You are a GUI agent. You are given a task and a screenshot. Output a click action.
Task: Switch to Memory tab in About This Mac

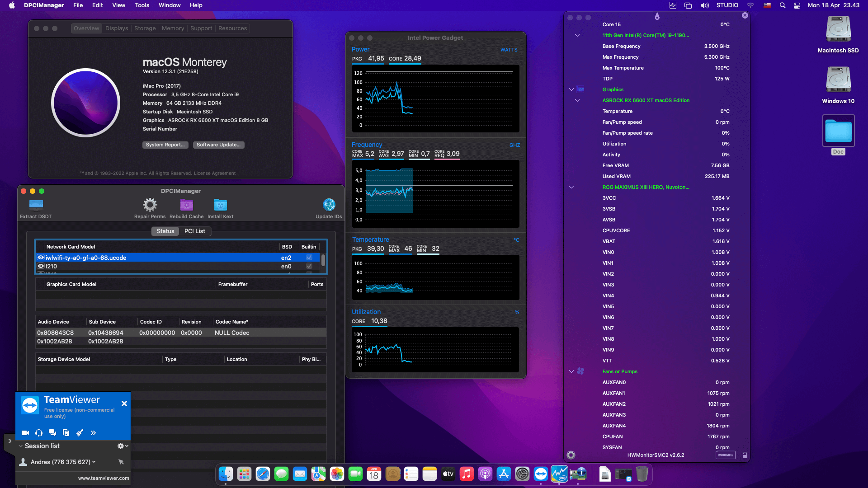coord(173,28)
